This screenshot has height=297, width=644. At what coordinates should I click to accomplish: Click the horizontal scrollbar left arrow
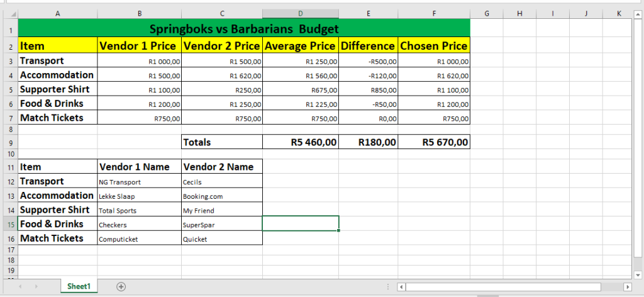pyautogui.click(x=401, y=287)
